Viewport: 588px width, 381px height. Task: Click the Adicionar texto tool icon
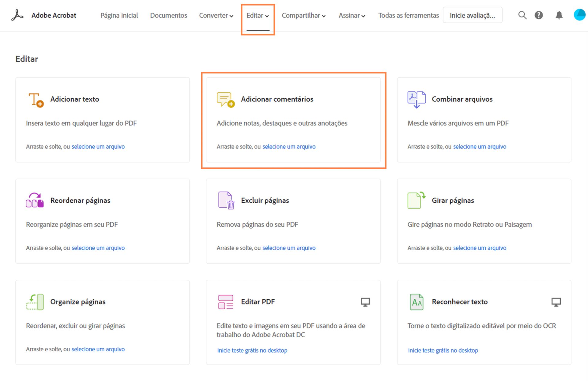coord(36,100)
